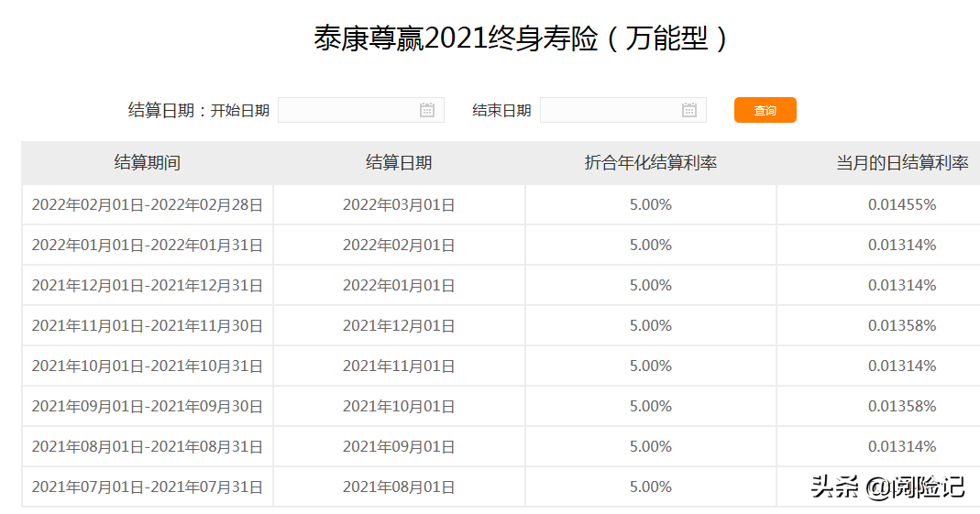Click settlement date 2022年03月01日
This screenshot has width=980, height=514.
click(399, 205)
